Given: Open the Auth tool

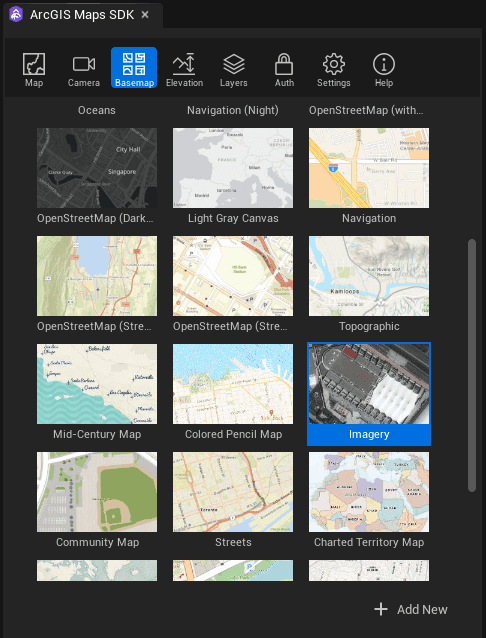Looking at the screenshot, I should point(284,69).
